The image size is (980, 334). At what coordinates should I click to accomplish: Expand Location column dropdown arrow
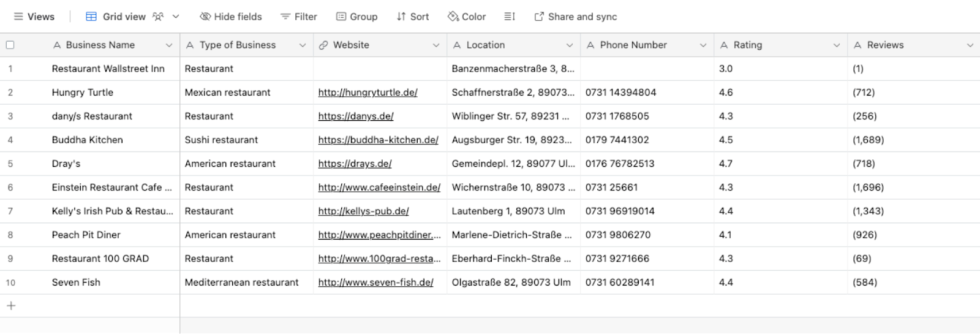(x=570, y=45)
